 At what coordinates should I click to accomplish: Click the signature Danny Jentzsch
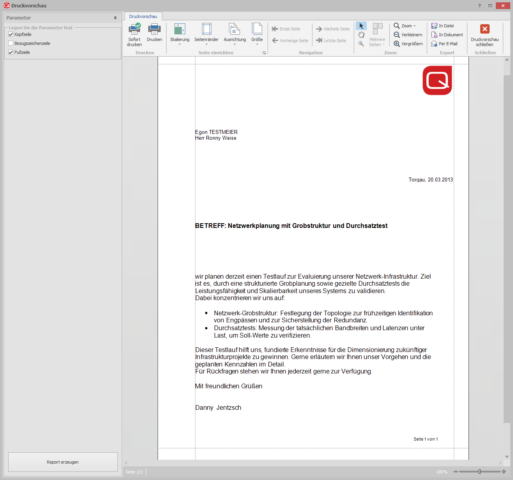(218, 408)
